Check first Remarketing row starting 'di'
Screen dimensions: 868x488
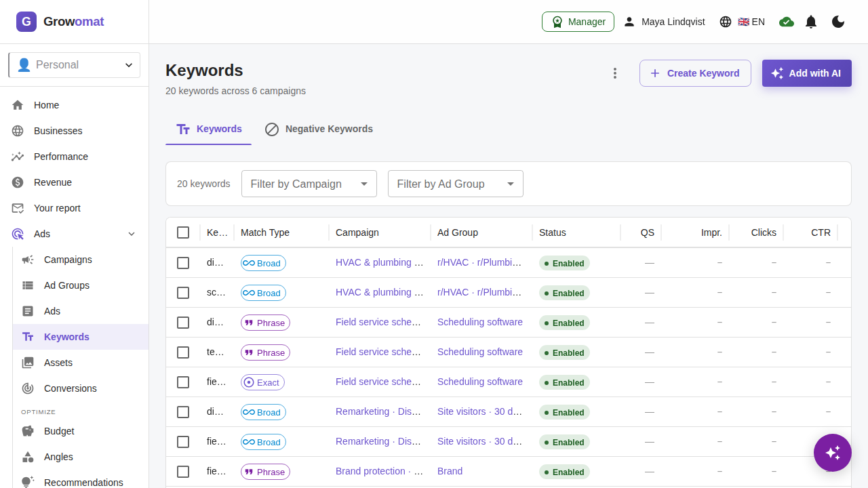(x=183, y=412)
